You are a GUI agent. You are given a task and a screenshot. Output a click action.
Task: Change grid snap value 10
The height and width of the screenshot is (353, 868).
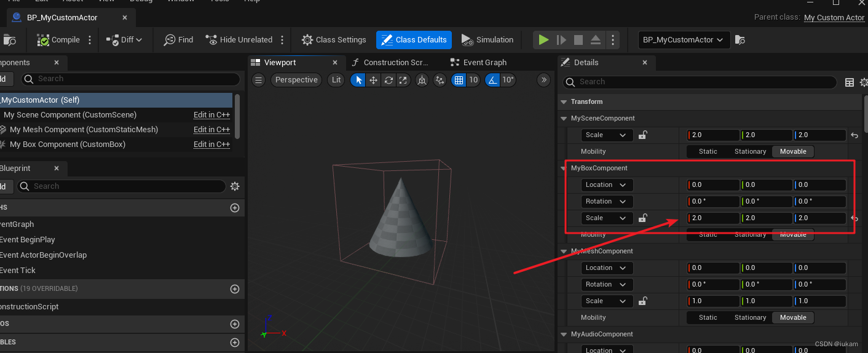coord(473,80)
